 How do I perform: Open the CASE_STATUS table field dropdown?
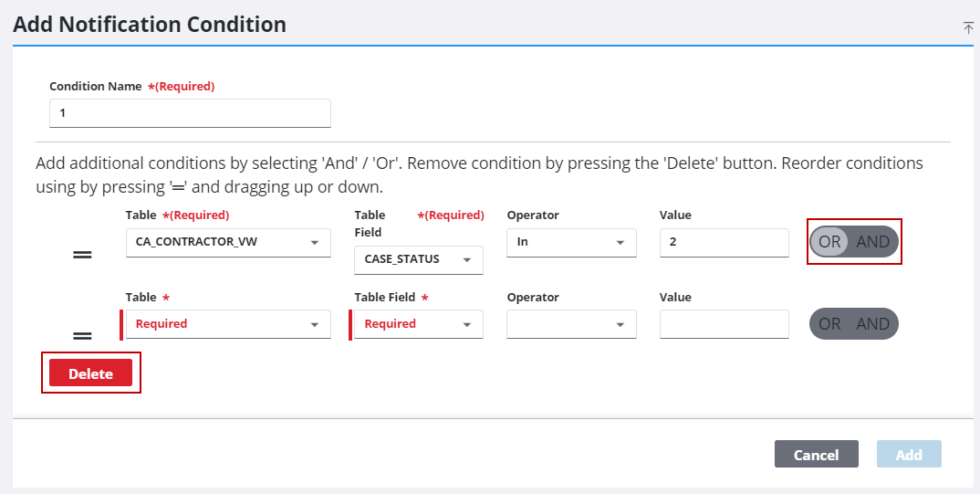click(418, 259)
